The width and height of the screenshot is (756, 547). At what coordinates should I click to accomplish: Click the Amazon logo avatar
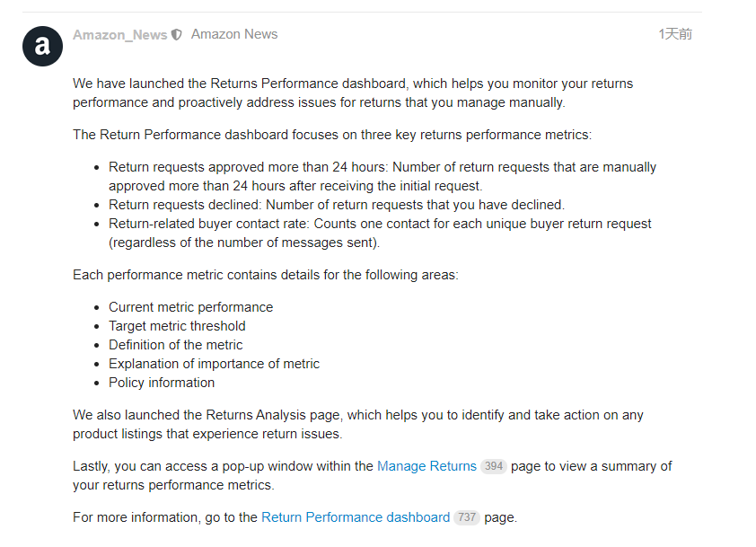tap(42, 46)
